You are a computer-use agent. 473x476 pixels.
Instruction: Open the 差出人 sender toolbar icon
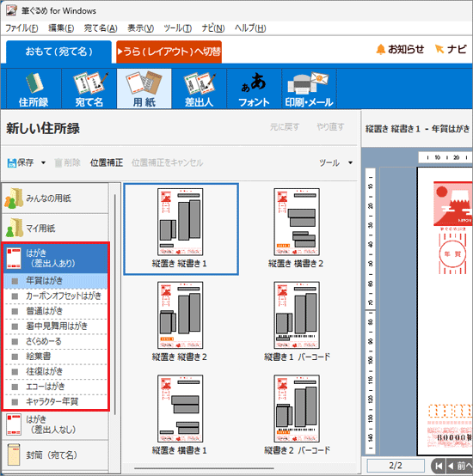[x=199, y=88]
